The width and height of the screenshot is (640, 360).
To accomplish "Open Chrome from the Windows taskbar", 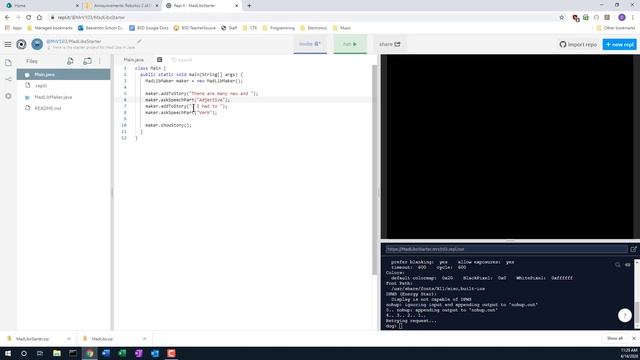I will 90,353.
